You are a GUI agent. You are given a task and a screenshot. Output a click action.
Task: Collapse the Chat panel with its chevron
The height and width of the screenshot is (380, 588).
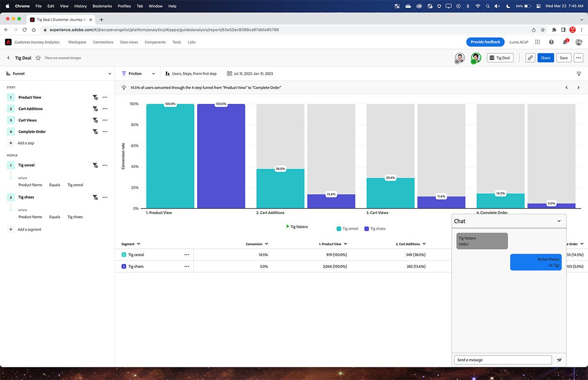pyautogui.click(x=559, y=221)
